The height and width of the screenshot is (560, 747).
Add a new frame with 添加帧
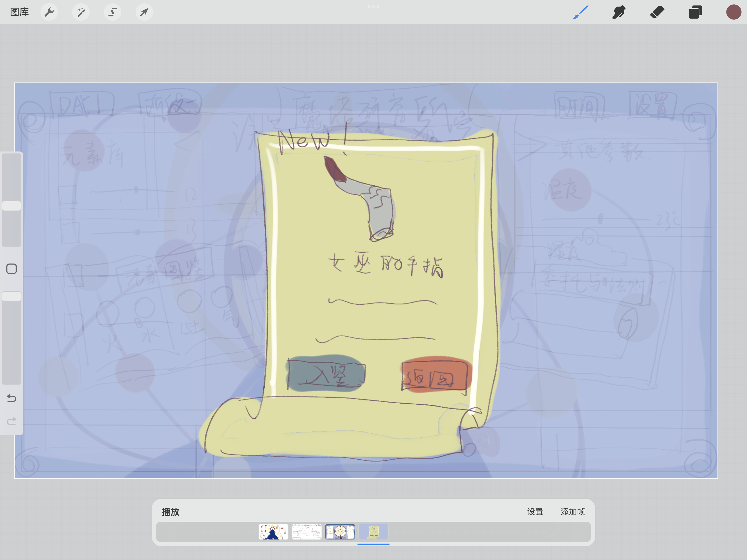point(573,512)
